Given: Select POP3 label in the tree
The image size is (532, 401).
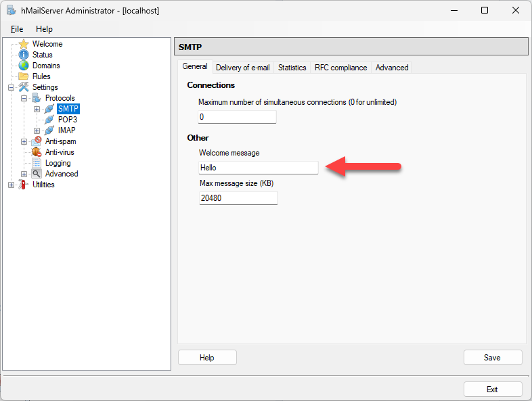Looking at the screenshot, I should [x=68, y=120].
